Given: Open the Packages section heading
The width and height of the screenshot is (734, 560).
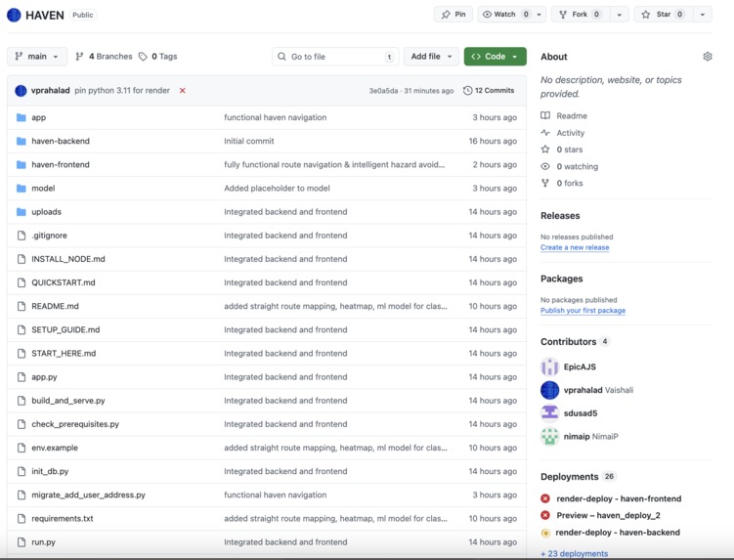Looking at the screenshot, I should pos(562,279).
